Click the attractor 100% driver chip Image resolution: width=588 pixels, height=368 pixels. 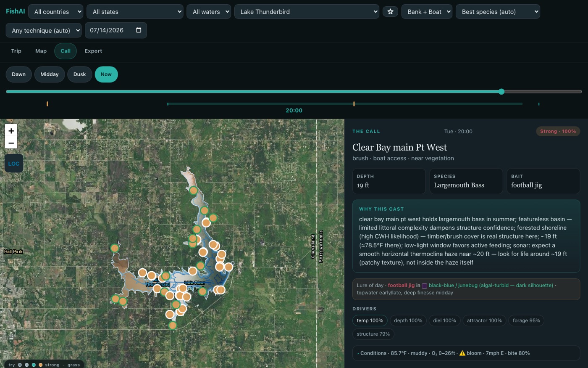coord(484,320)
